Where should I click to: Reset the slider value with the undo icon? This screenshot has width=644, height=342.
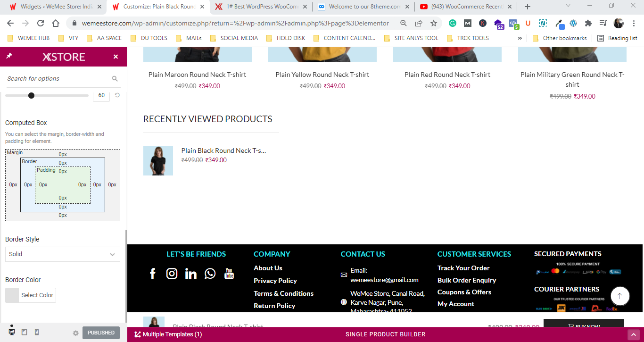point(117,95)
